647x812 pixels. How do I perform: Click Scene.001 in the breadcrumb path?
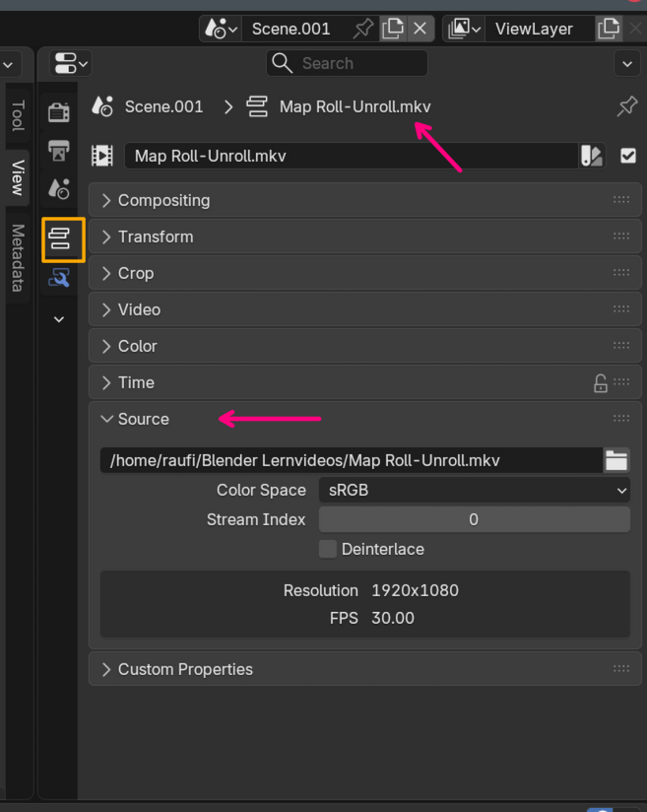click(x=163, y=106)
